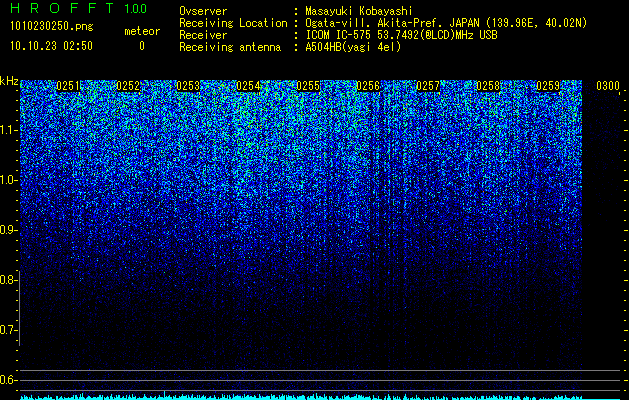Click the A504HB(yagi 4el) antenna text

click(x=353, y=47)
